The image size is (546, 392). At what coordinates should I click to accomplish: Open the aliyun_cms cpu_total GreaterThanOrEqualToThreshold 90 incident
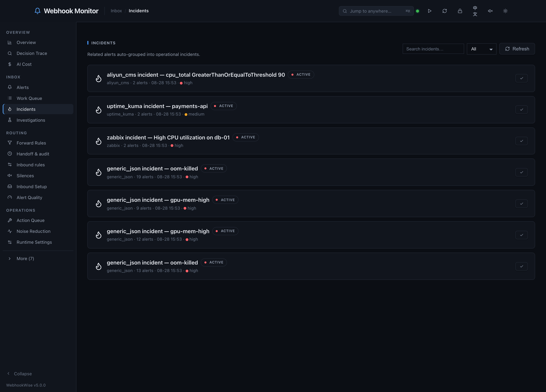point(311,78)
